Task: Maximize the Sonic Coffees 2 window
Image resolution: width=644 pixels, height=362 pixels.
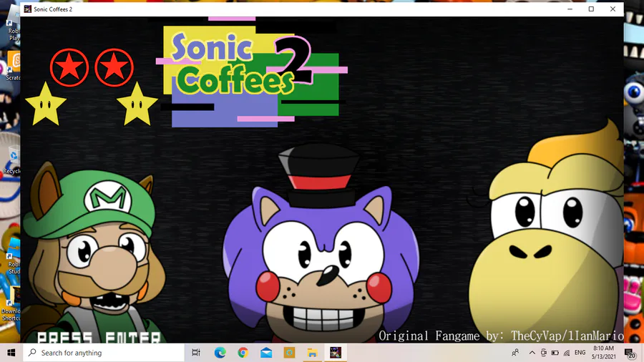Action: 591,9
